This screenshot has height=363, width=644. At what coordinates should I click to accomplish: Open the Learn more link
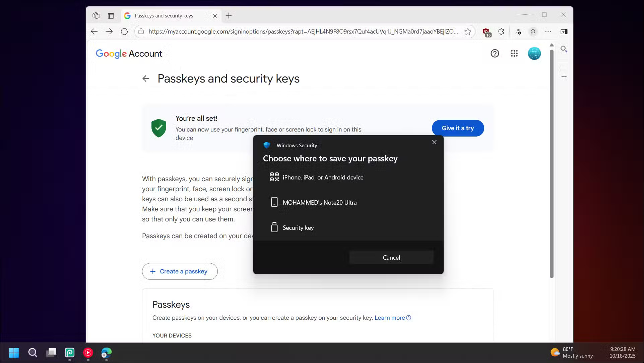click(390, 318)
